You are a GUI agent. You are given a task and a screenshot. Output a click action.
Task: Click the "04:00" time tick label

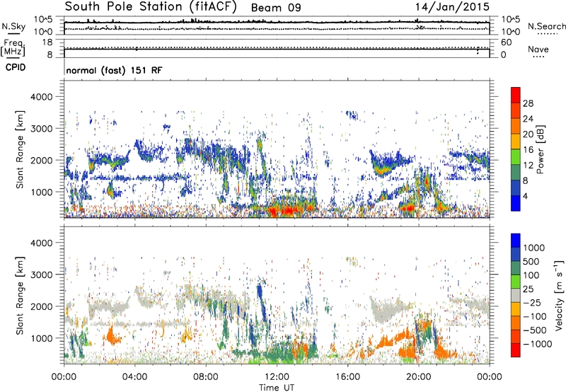coord(134,377)
